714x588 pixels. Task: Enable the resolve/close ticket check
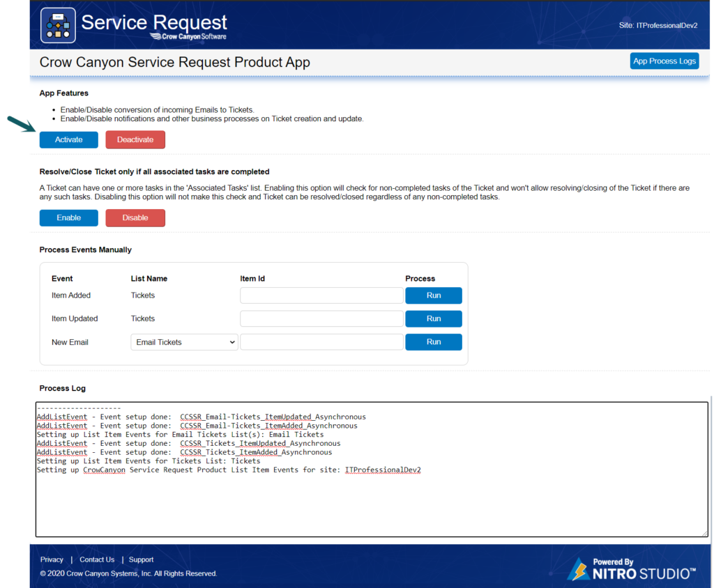[69, 218]
